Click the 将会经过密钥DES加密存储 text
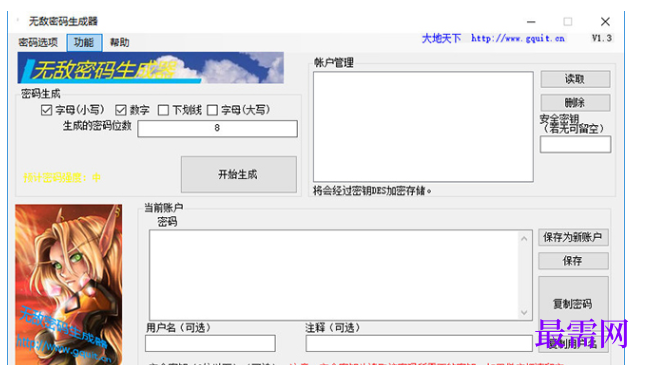 (x=372, y=191)
